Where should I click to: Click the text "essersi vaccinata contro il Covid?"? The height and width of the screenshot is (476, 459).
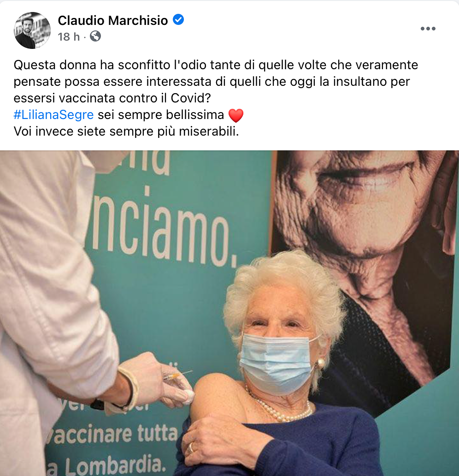coord(112,98)
